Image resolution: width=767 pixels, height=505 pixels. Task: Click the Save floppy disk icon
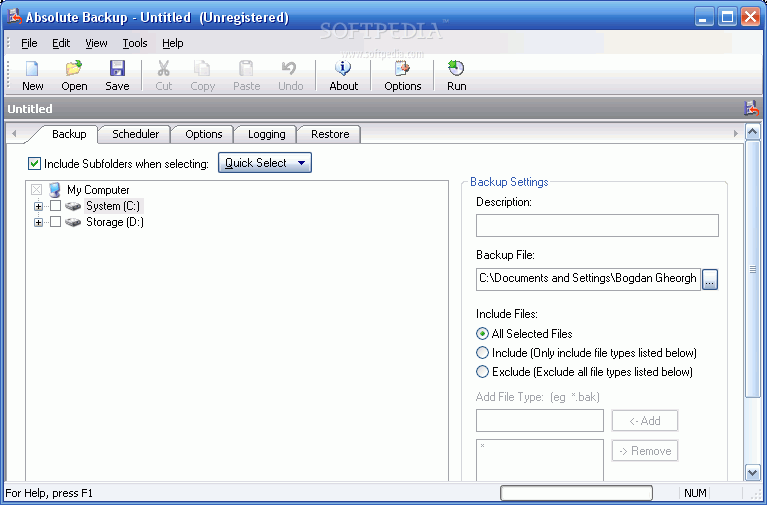click(117, 69)
